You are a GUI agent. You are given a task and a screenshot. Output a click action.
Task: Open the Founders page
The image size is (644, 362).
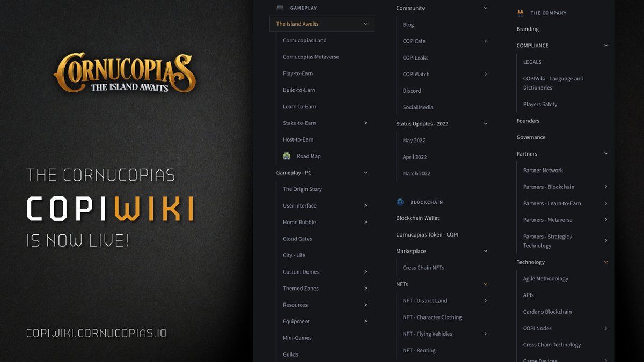[528, 121]
